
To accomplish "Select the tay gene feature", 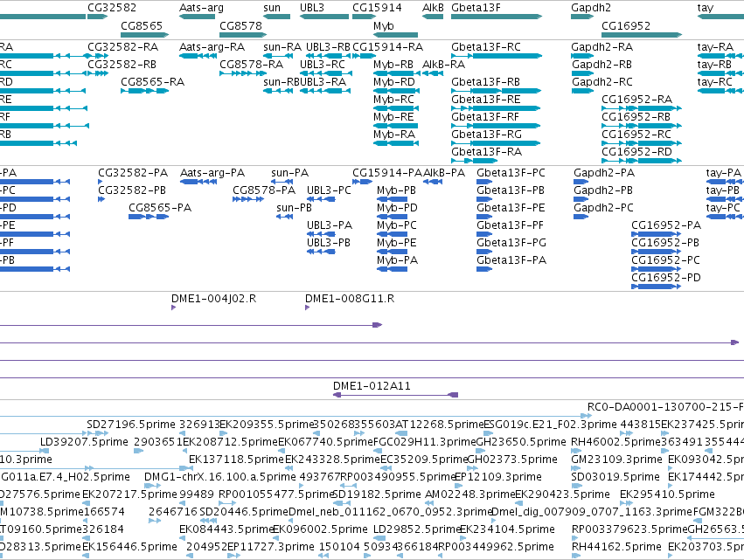I will [x=720, y=17].
